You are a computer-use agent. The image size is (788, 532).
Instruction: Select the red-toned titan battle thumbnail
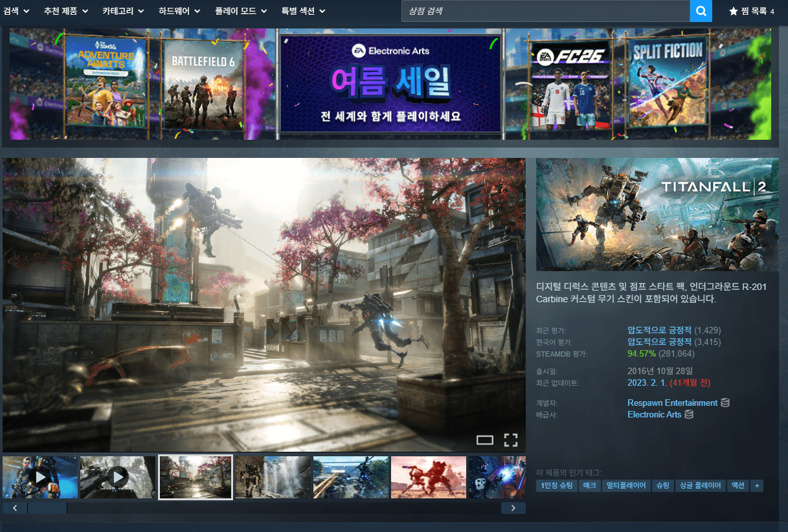429,478
